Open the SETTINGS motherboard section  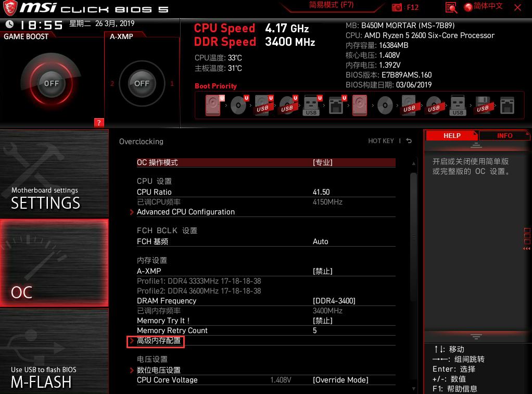[54, 174]
